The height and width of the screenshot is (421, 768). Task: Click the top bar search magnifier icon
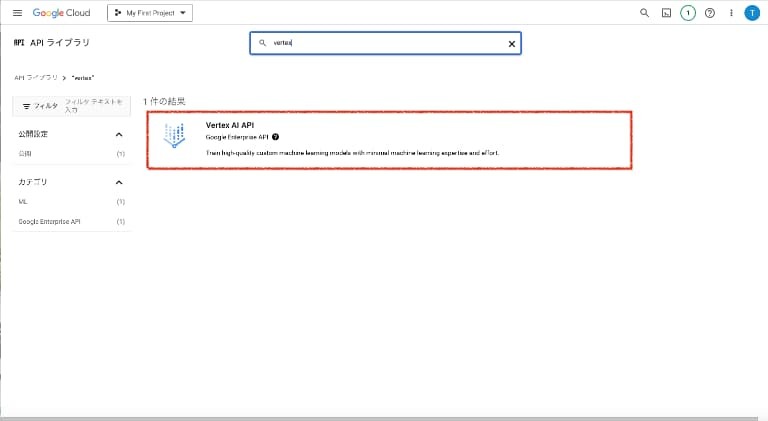coord(644,13)
